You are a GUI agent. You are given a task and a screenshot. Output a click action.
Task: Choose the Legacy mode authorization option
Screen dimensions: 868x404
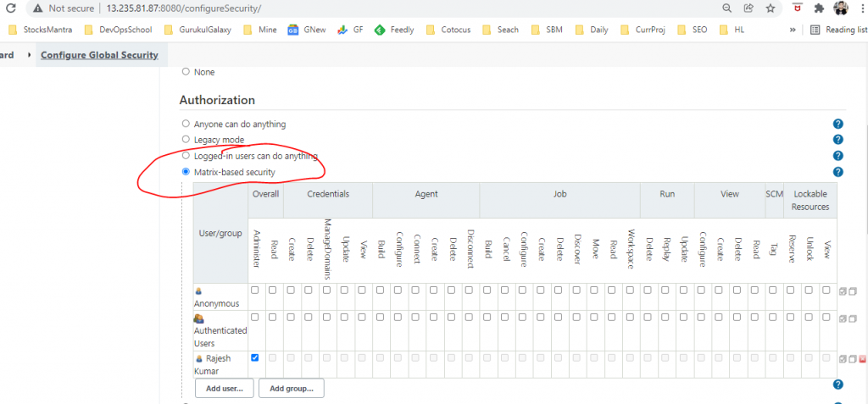click(x=186, y=140)
